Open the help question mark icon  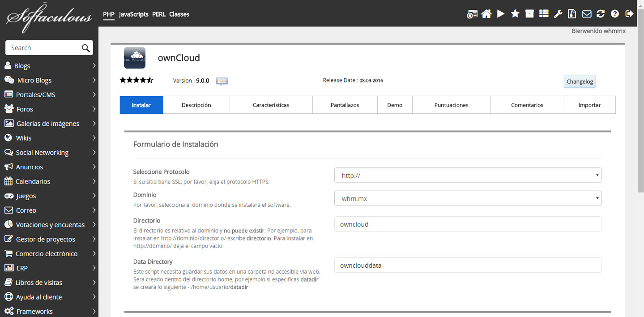(615, 14)
